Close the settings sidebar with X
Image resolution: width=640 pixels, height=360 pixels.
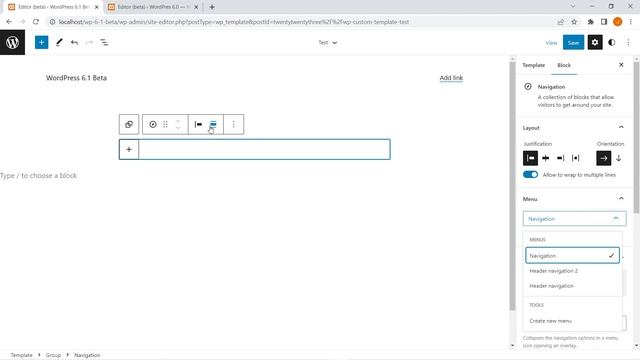[x=621, y=65]
